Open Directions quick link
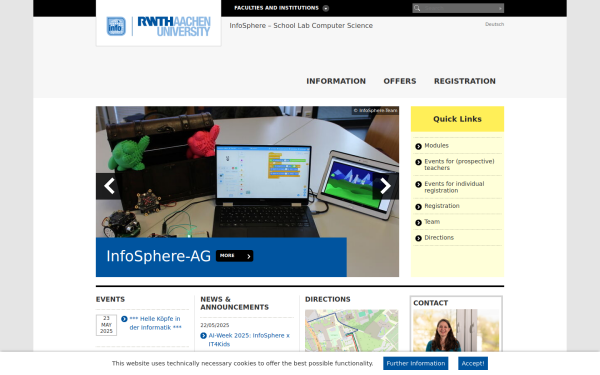Screen dimensions: 600x375 tap(439, 237)
